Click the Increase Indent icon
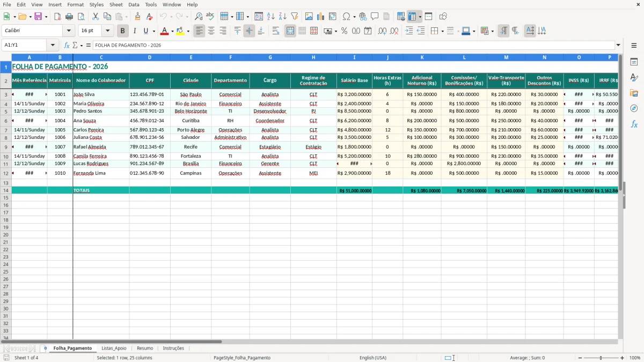Screen dimensions: 644x362 pos(409,31)
